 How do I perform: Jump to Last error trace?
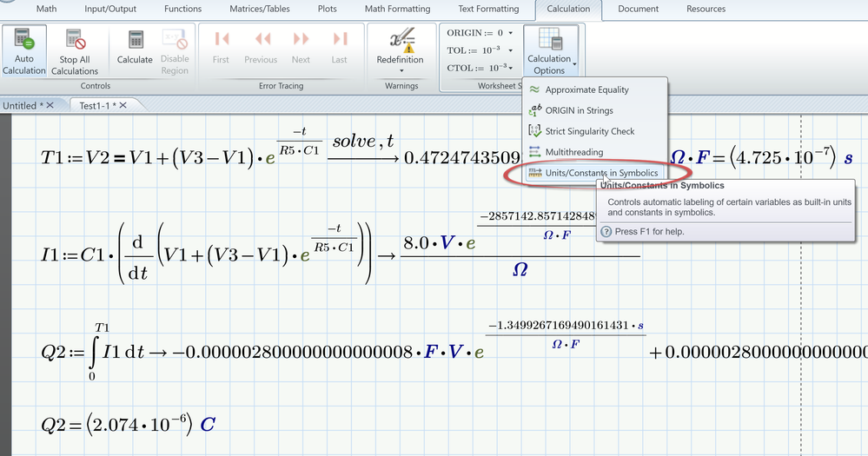(340, 47)
